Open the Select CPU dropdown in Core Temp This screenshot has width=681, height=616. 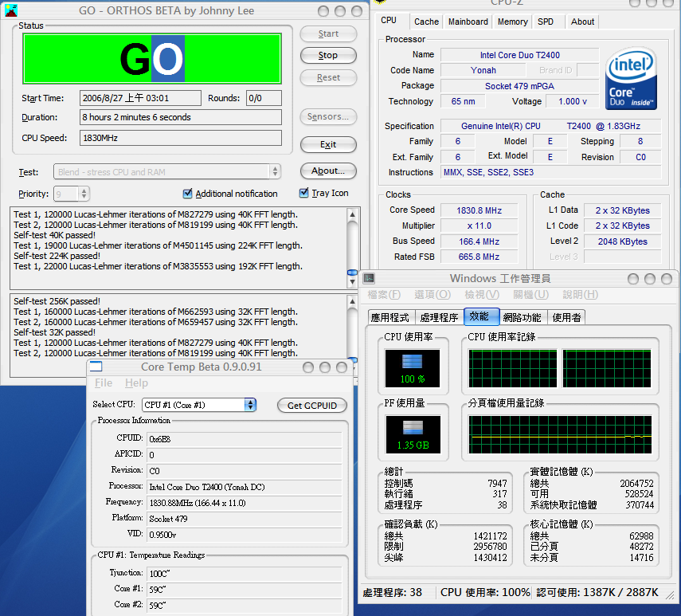click(199, 405)
